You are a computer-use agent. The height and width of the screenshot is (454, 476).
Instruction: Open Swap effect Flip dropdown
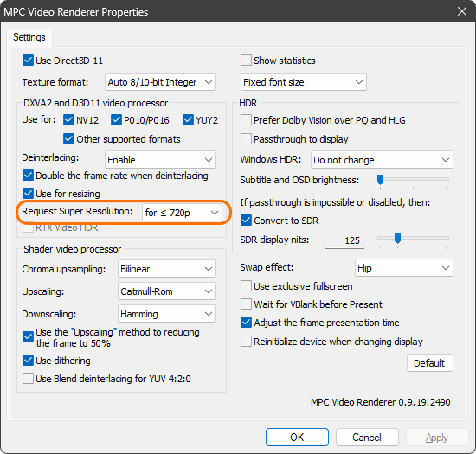[x=404, y=268]
